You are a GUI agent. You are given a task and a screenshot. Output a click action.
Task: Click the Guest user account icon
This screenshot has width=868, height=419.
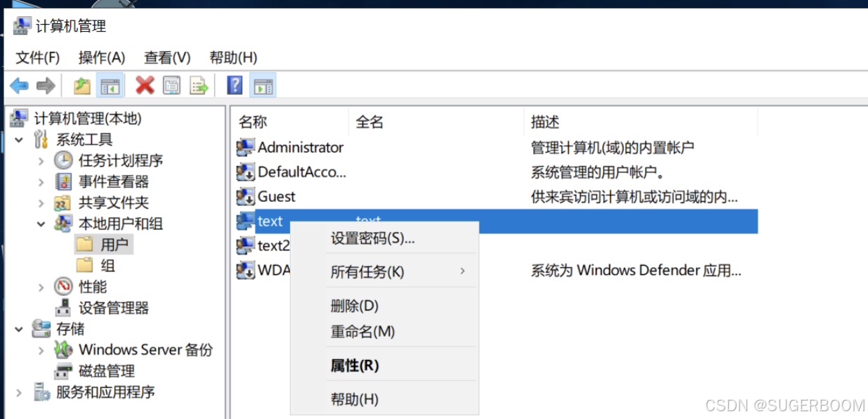(x=245, y=197)
